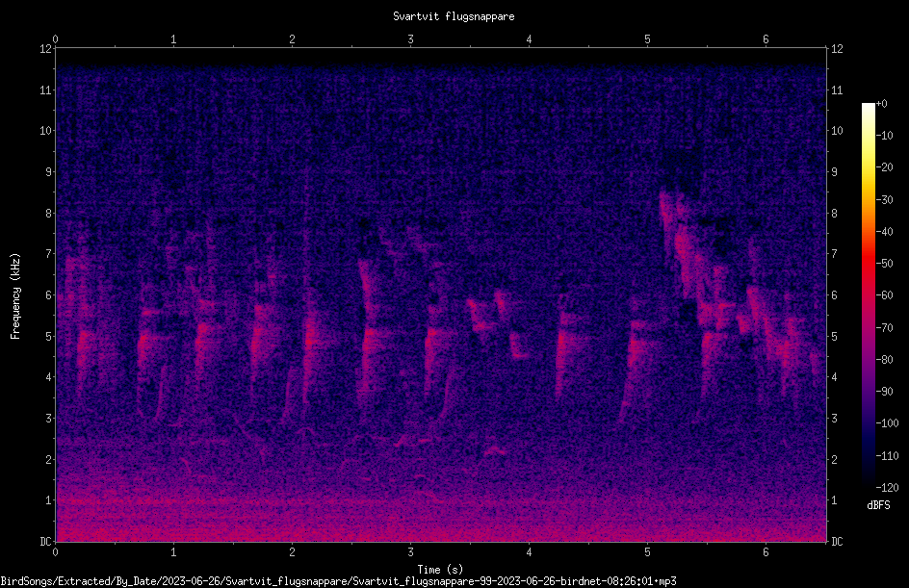
Task: Click the '5' tick label on the top time axis
Action: tap(647, 39)
